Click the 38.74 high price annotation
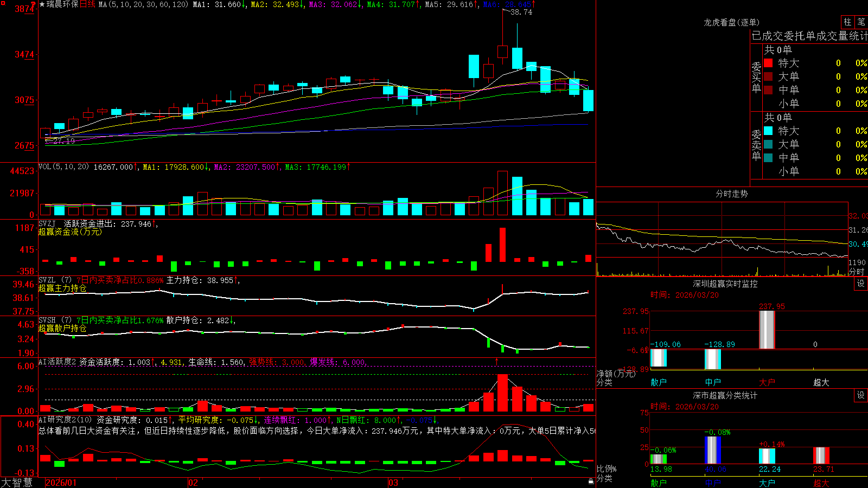868x488 pixels. [x=521, y=12]
